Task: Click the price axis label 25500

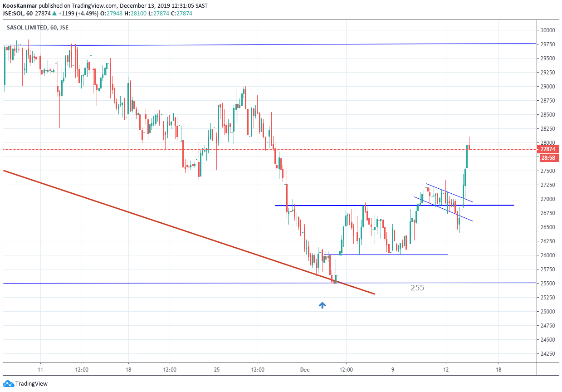Action: coord(548,284)
